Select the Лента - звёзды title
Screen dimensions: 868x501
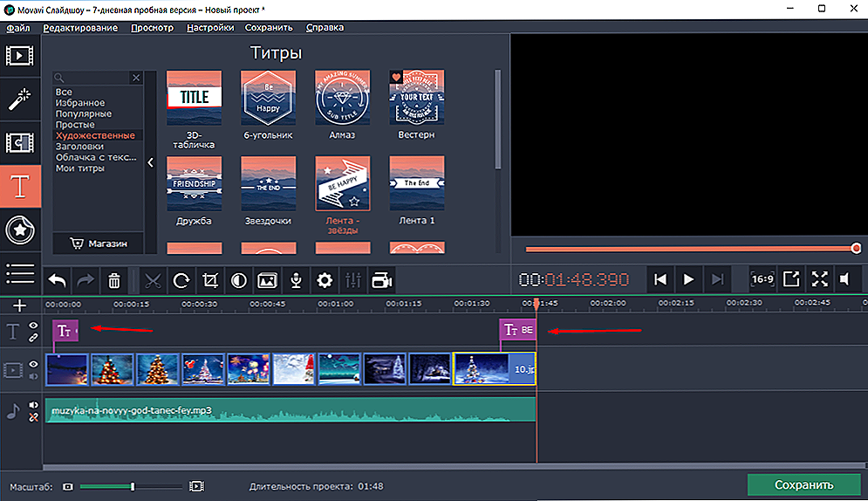coord(343,183)
